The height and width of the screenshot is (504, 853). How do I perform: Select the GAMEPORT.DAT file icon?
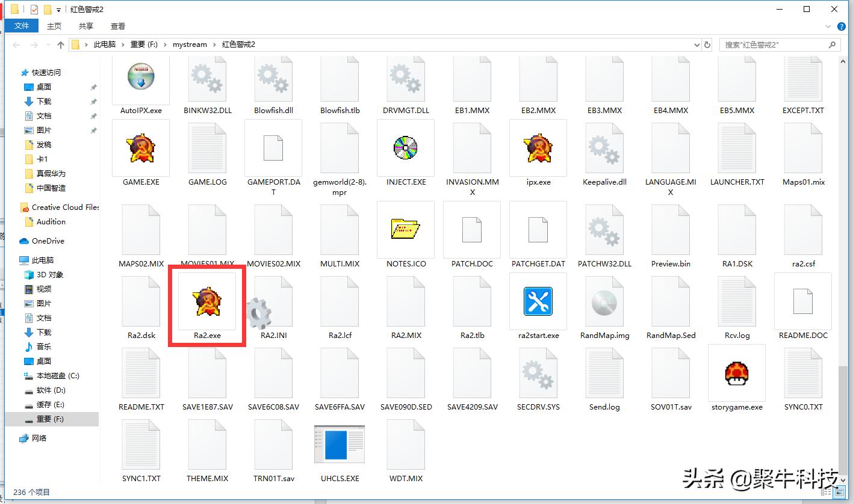coord(273,148)
